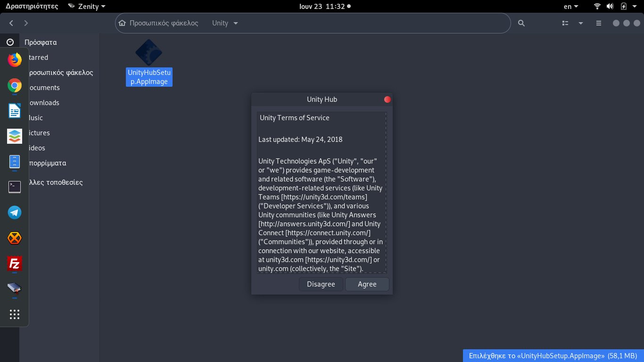644x362 pixels.
Task: Click "Last updated: May 24, 2018" line
Action: click(300, 140)
